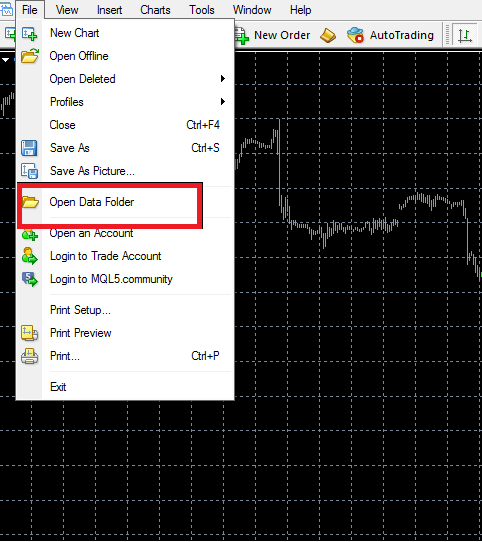Expand the Open Deleted submenu arrow
The height and width of the screenshot is (542, 482).
[x=223, y=79]
